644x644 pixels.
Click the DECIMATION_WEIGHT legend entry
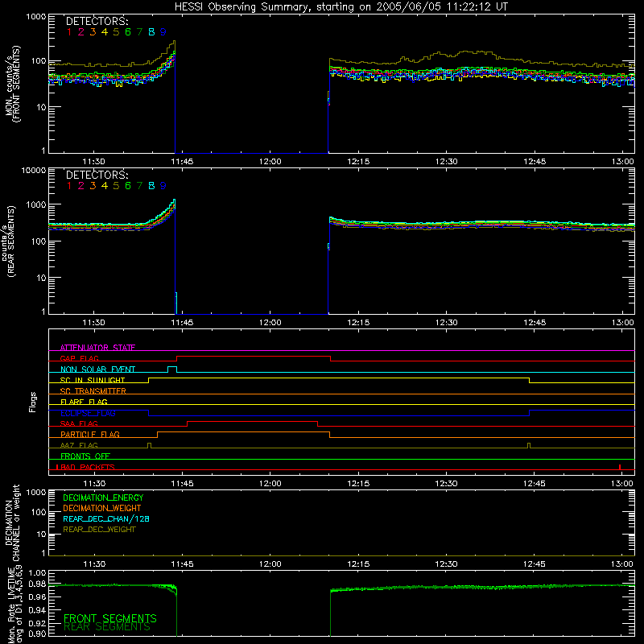tap(102, 508)
